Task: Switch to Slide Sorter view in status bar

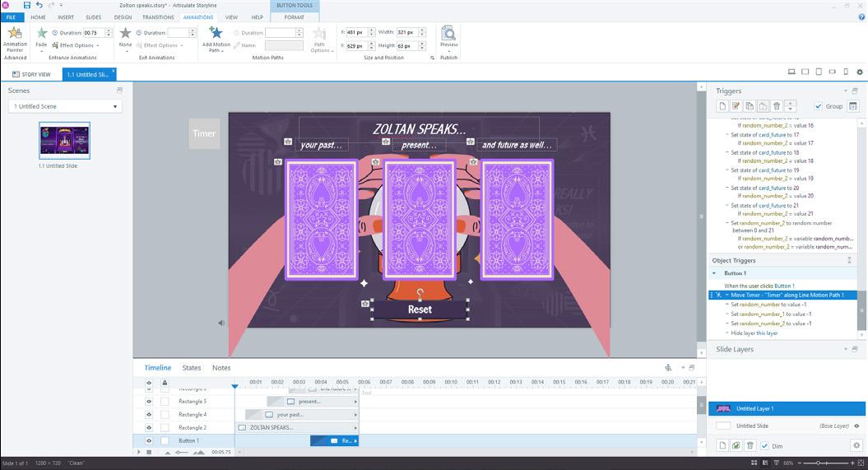Action: 754,463
